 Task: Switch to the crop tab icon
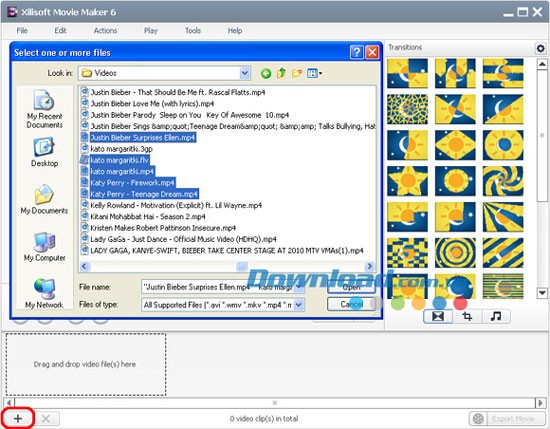(x=467, y=316)
